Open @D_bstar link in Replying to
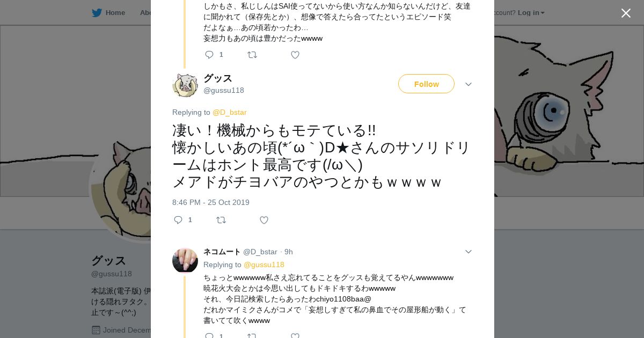 [229, 112]
